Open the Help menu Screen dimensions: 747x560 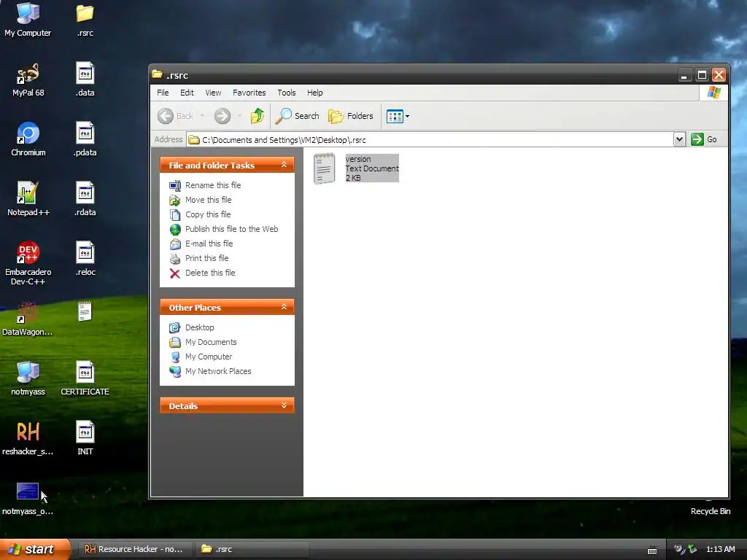(315, 93)
